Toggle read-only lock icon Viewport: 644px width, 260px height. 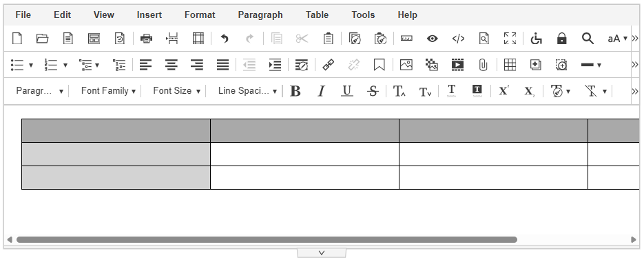coord(561,39)
